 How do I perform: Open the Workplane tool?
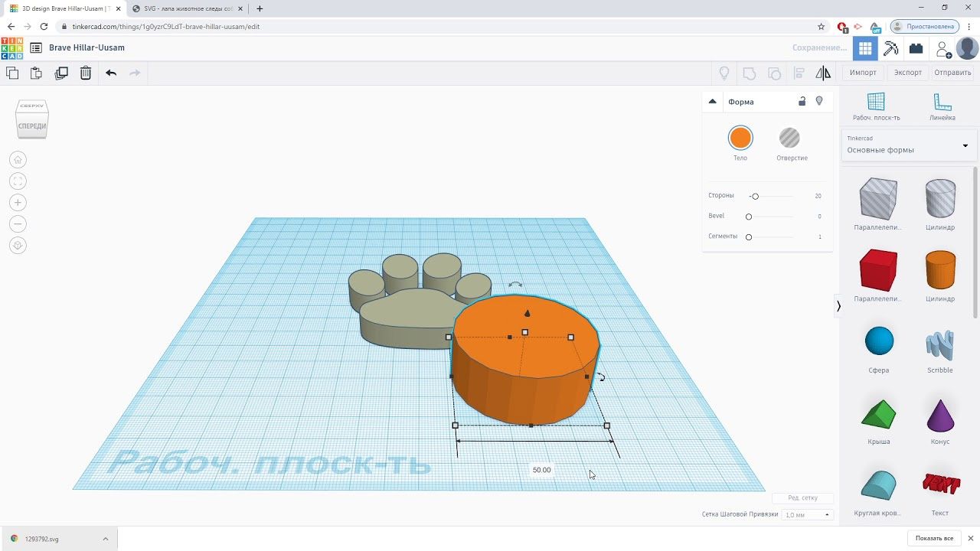[876, 106]
